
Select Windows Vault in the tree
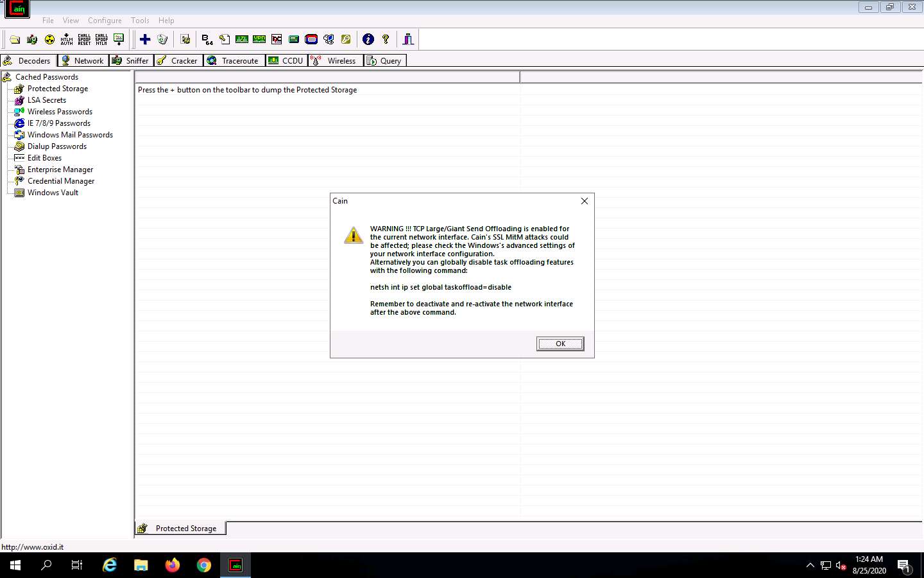tap(53, 193)
